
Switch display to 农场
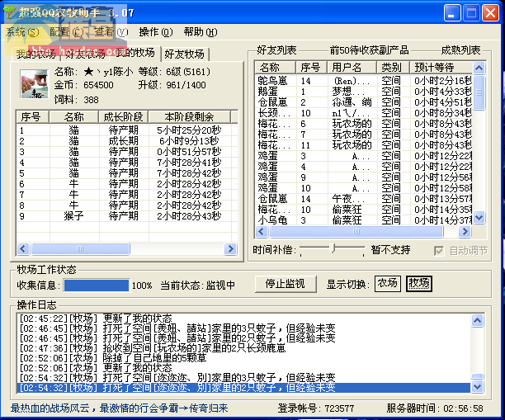point(388,283)
